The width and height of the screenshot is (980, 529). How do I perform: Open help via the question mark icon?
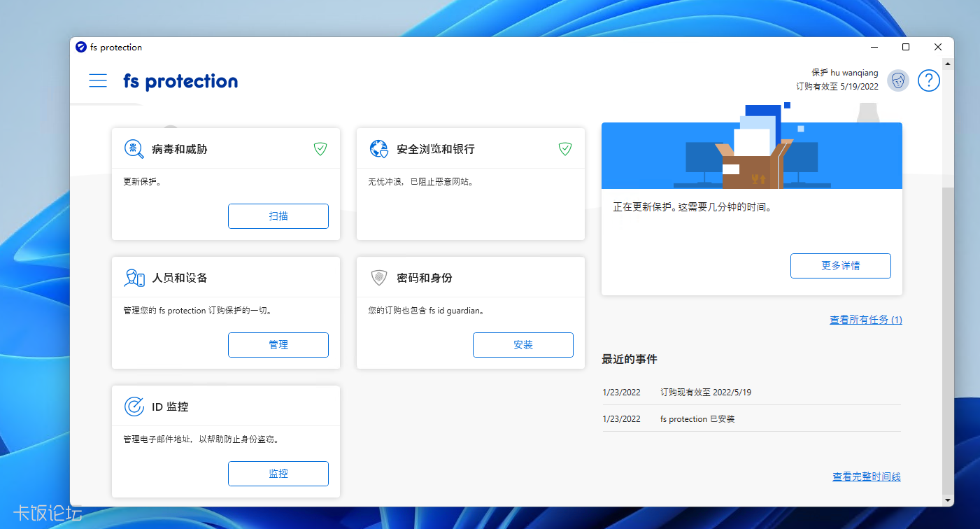point(928,80)
